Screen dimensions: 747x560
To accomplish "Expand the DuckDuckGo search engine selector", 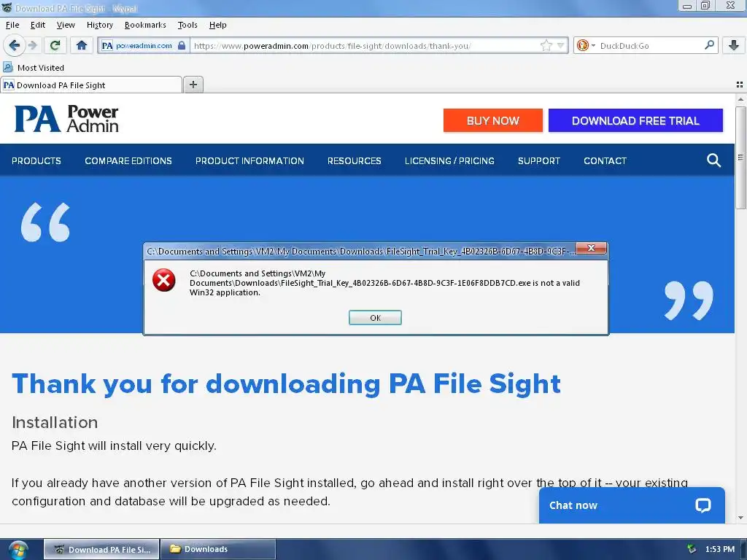I will 586,45.
